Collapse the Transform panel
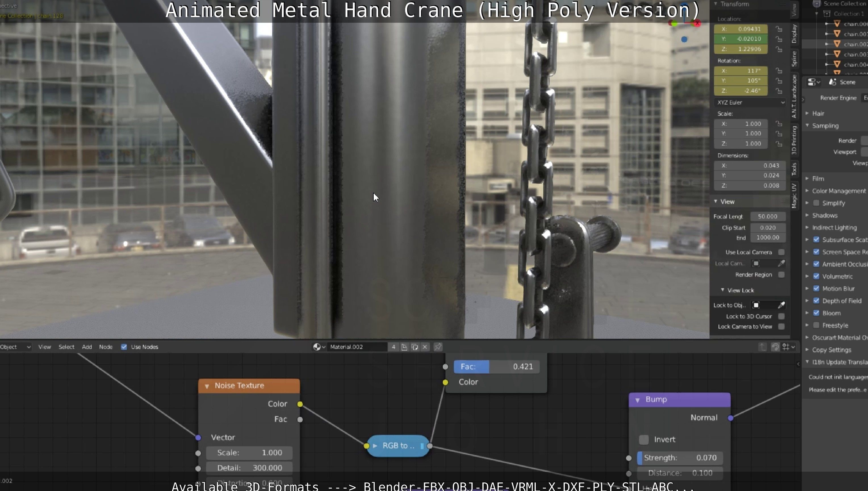 pyautogui.click(x=715, y=4)
